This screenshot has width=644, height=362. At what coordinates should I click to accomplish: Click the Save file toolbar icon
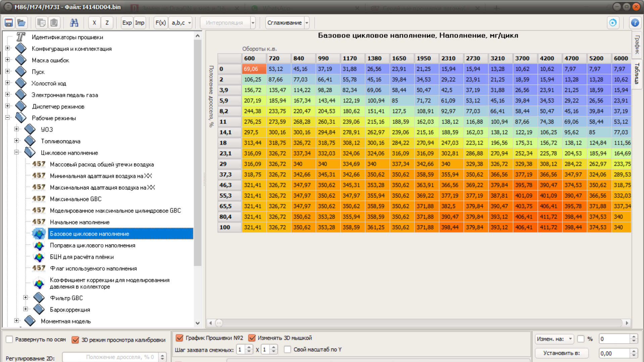click(9, 23)
